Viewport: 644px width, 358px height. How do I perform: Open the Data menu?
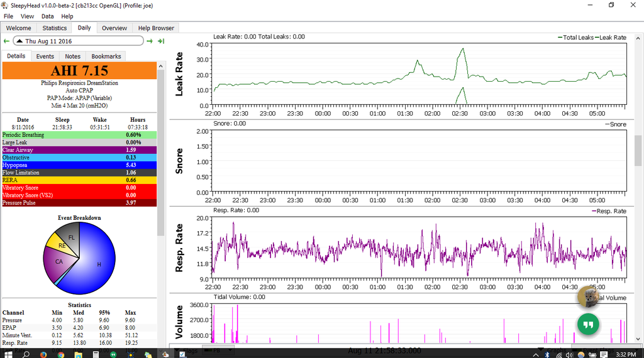pos(47,16)
